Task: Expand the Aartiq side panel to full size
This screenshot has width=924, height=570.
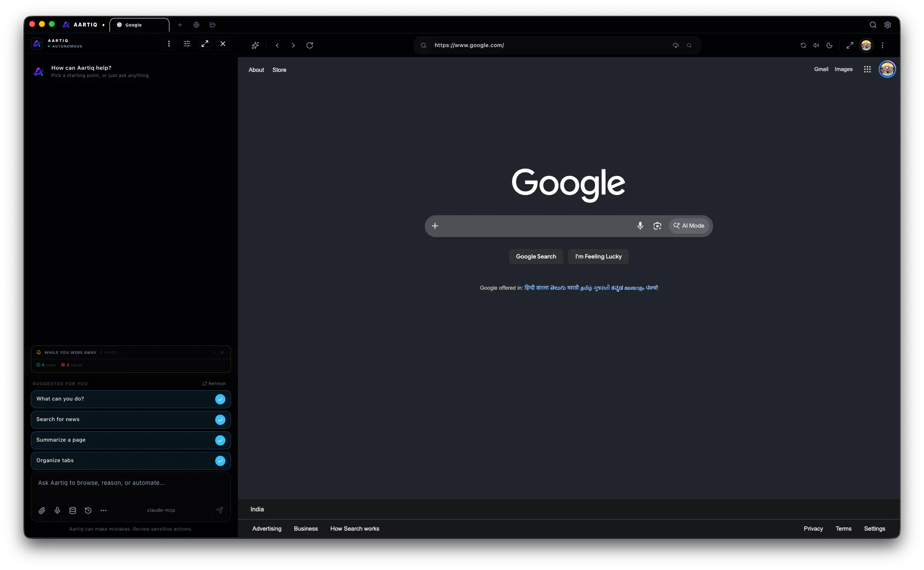Action: click(205, 44)
